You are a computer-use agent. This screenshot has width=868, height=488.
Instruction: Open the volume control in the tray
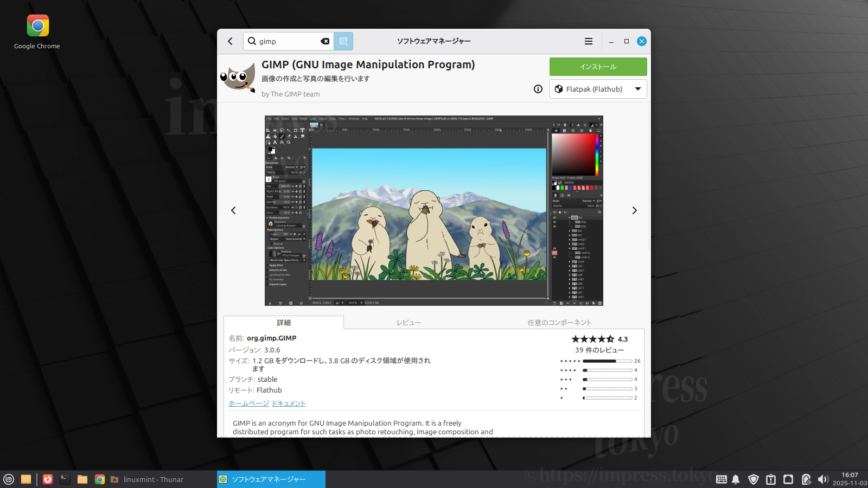pyautogui.click(x=823, y=479)
